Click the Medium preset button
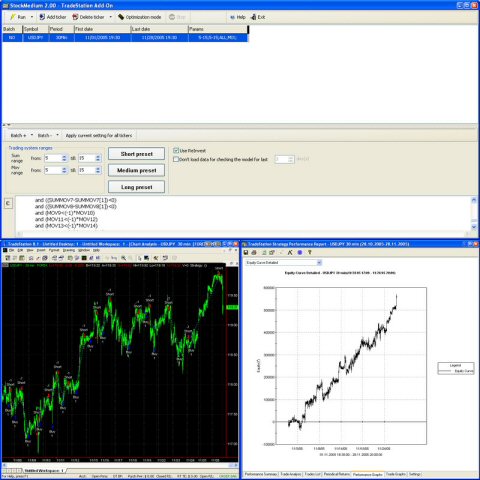Viewport: 480px width, 480px height. click(136, 170)
